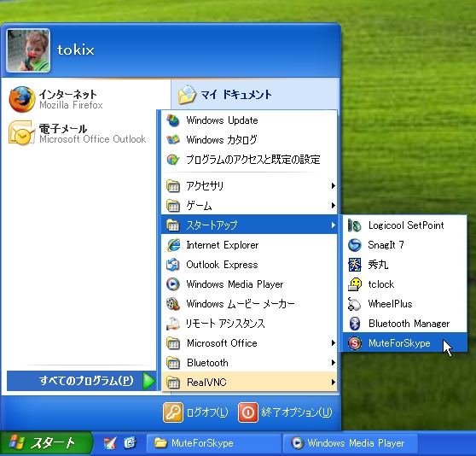The height and width of the screenshot is (456, 476).
Task: Click the green arrow beside すべてのプログラム
Action: pos(148,381)
